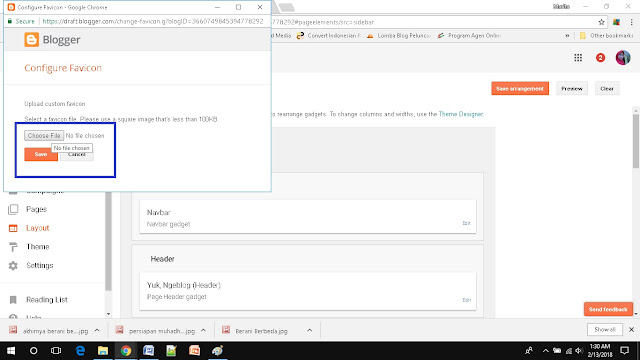This screenshot has height=360, width=640.
Task: Click the Layout sidebar icon
Action: (x=13, y=228)
